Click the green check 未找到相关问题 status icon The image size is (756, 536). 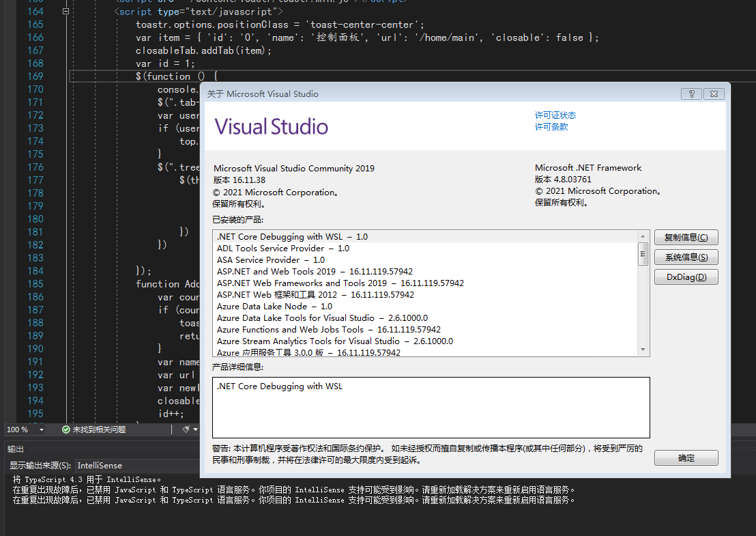coord(66,429)
